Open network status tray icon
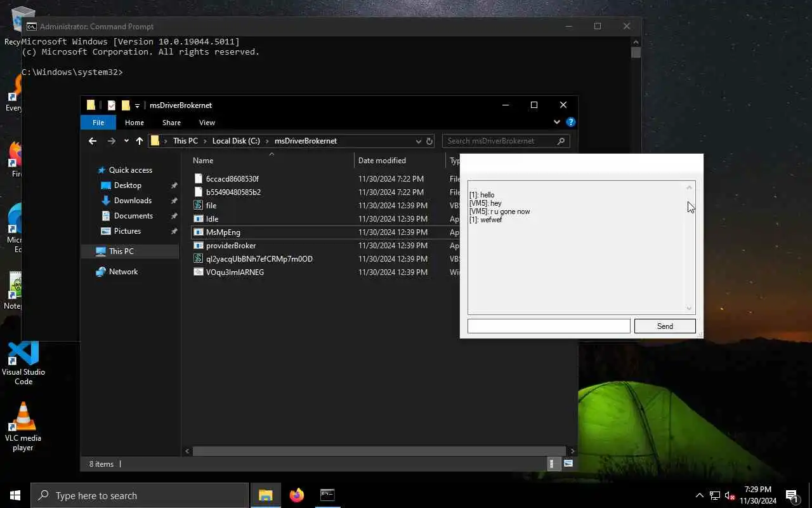 [715, 495]
